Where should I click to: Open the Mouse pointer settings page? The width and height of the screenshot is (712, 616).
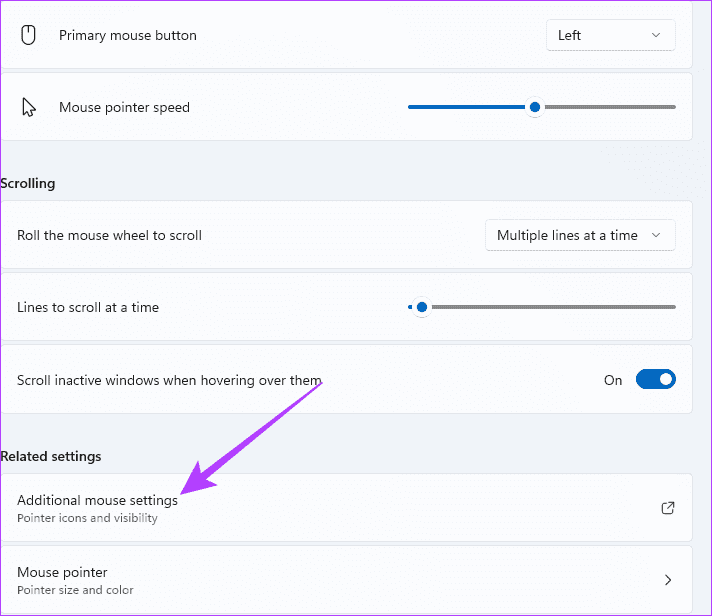[x=62, y=573]
